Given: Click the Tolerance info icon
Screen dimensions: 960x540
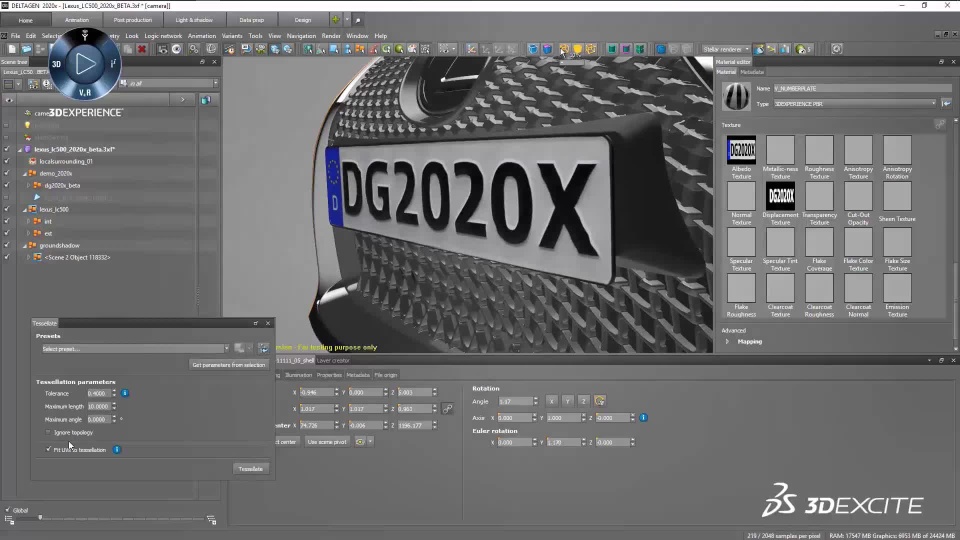Looking at the screenshot, I should point(124,393).
